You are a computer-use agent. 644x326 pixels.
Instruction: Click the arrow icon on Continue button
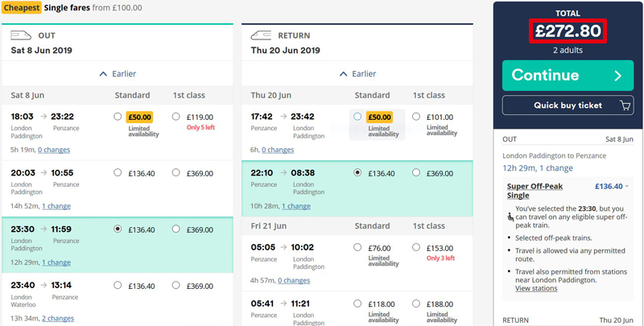618,76
